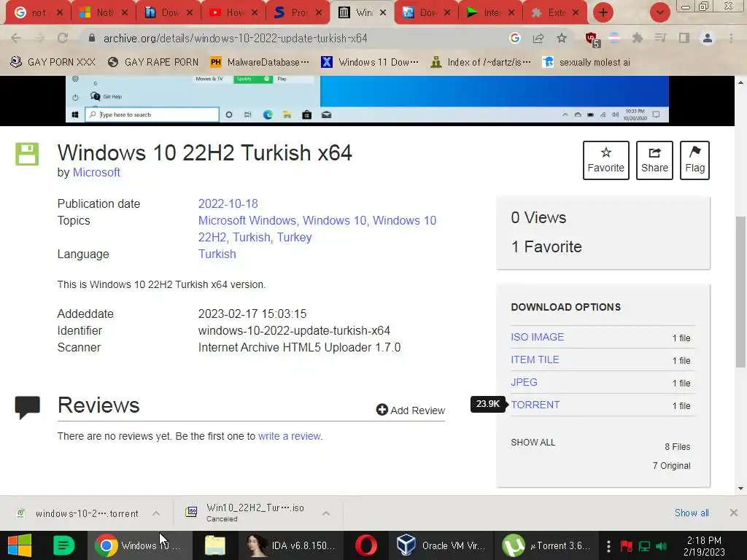The width and height of the screenshot is (747, 560).
Task: Open Opera browser from taskbar
Action: coord(366,545)
